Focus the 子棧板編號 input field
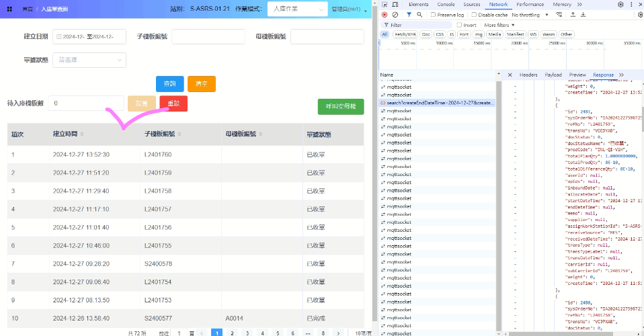This screenshot has width=644, height=336. (208, 36)
